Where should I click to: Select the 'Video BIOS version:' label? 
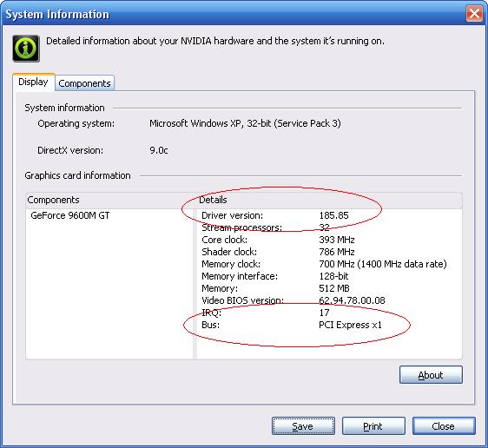click(243, 300)
